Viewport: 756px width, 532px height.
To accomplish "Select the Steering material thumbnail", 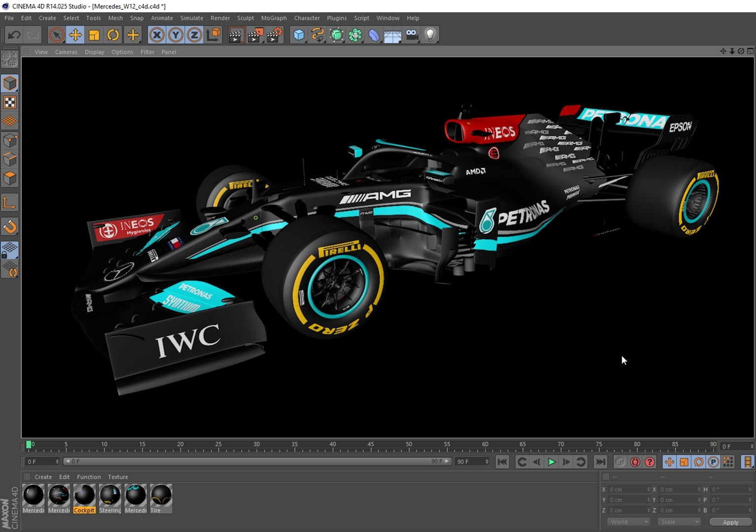I will pos(110,499).
